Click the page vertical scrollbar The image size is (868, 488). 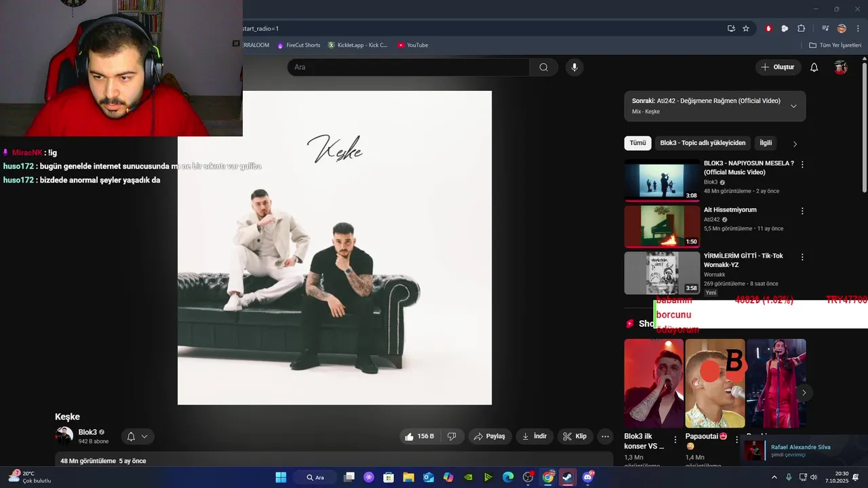pyautogui.click(x=865, y=127)
